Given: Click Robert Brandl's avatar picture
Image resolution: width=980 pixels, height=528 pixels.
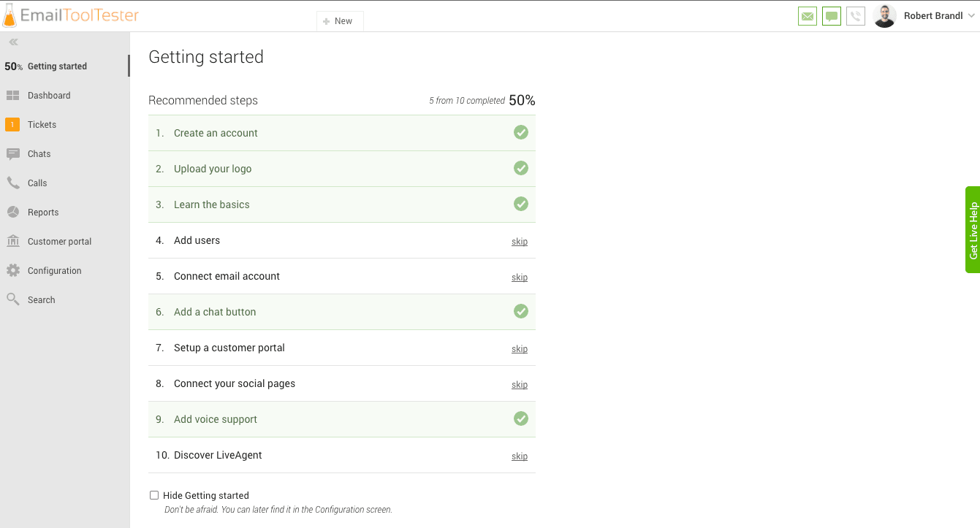Looking at the screenshot, I should point(884,16).
